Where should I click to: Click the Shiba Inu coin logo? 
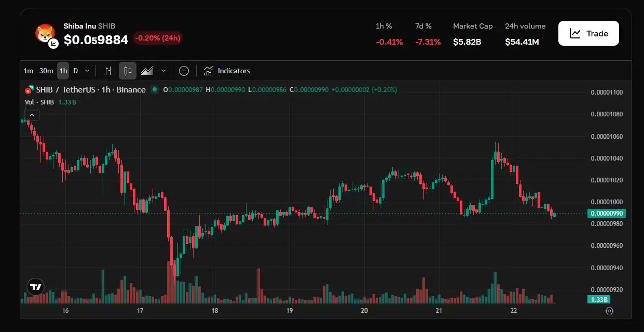(45, 34)
